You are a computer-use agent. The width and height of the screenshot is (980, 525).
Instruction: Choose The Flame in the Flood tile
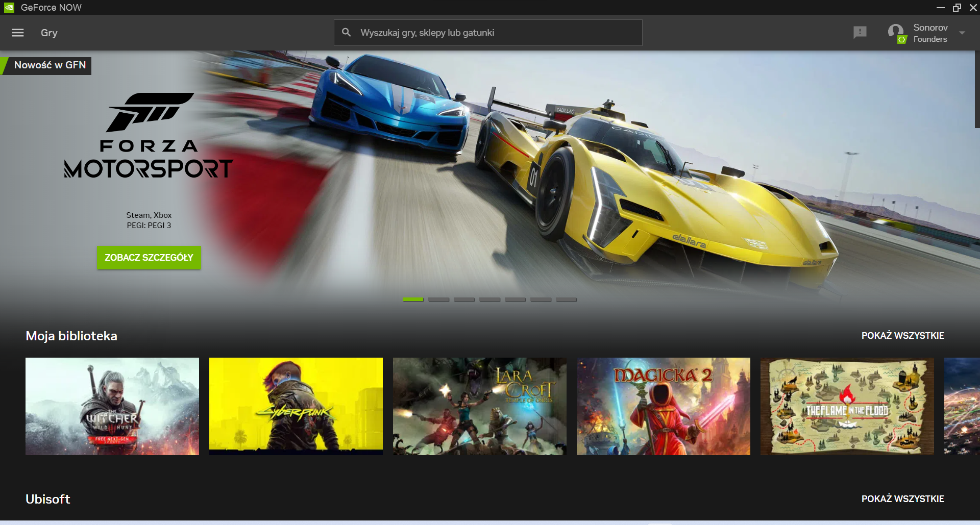(x=847, y=406)
